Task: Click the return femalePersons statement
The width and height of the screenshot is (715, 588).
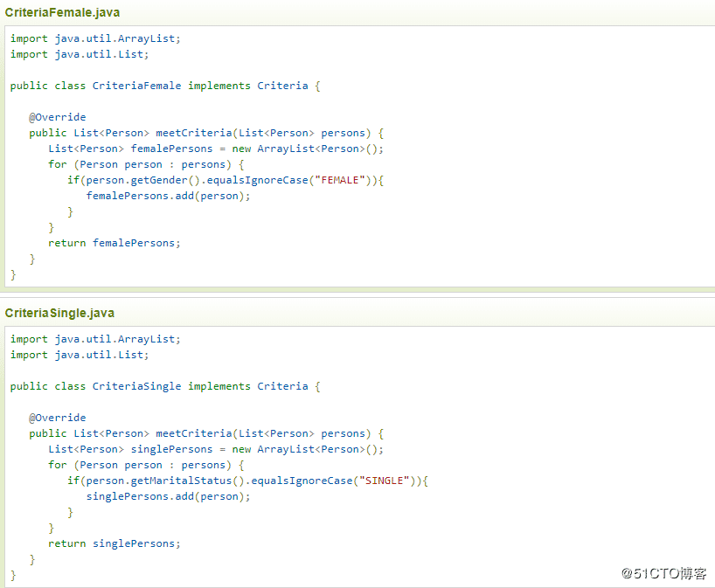Action: pyautogui.click(x=115, y=243)
